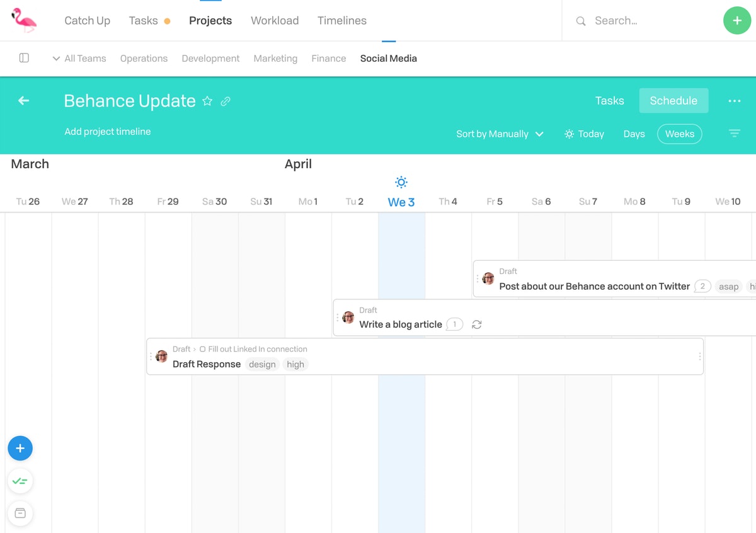Click the Sa 6 day header
The image size is (756, 533).
click(541, 202)
